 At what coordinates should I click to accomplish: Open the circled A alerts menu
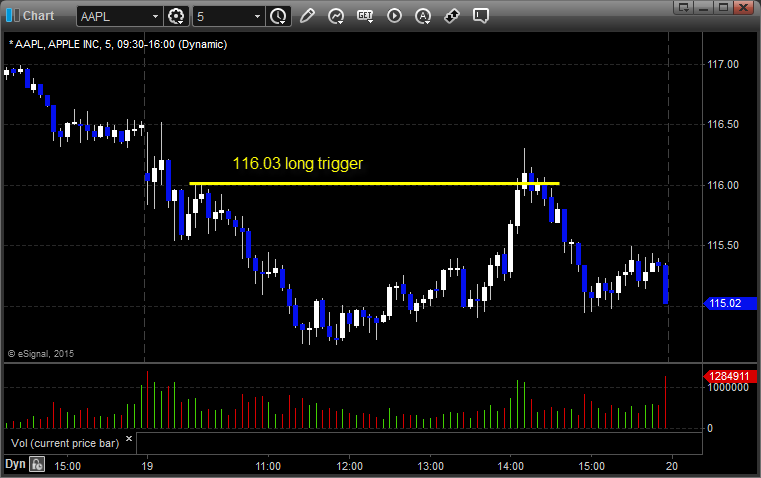point(423,16)
